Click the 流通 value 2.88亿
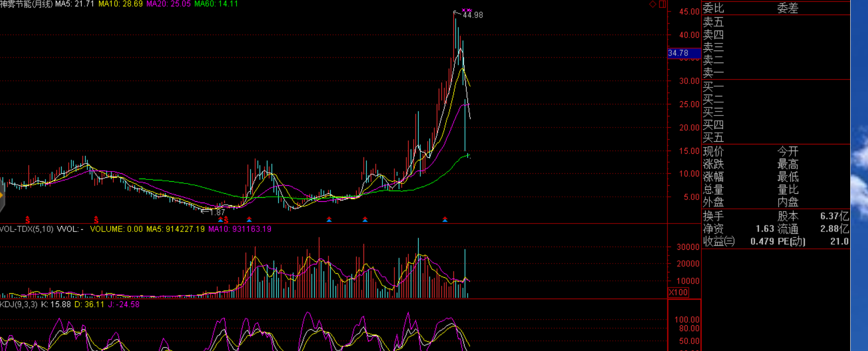This screenshot has height=351, width=868. click(835, 229)
